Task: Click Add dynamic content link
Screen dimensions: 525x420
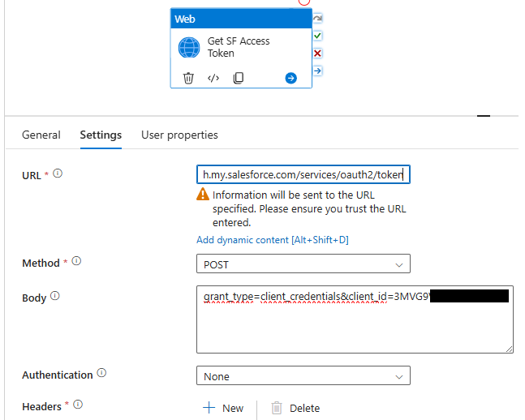Action: tap(272, 240)
